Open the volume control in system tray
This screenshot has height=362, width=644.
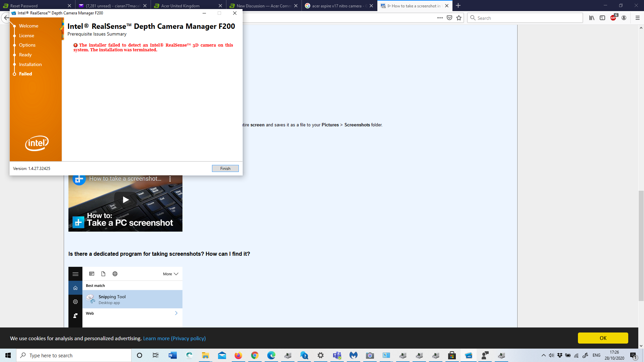(x=551, y=355)
